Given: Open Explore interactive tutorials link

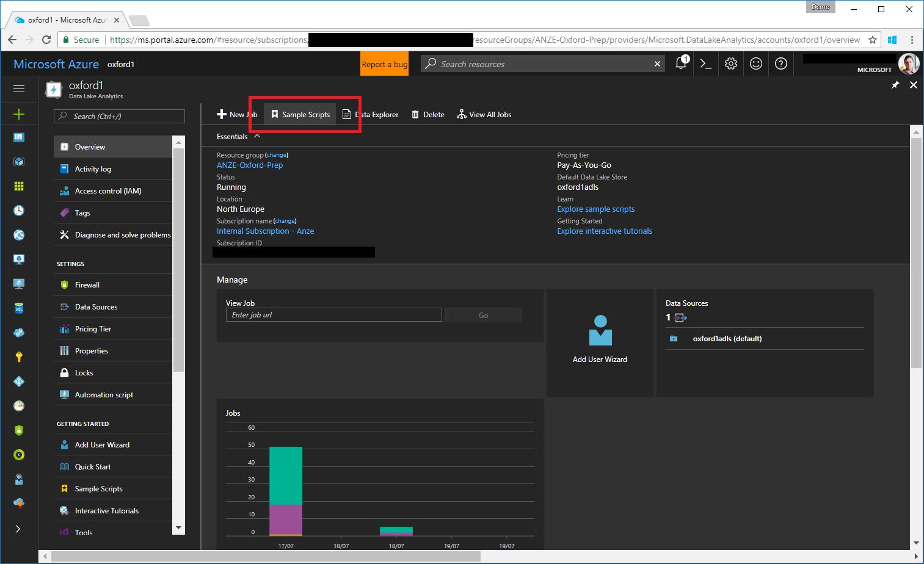Looking at the screenshot, I should click(605, 231).
